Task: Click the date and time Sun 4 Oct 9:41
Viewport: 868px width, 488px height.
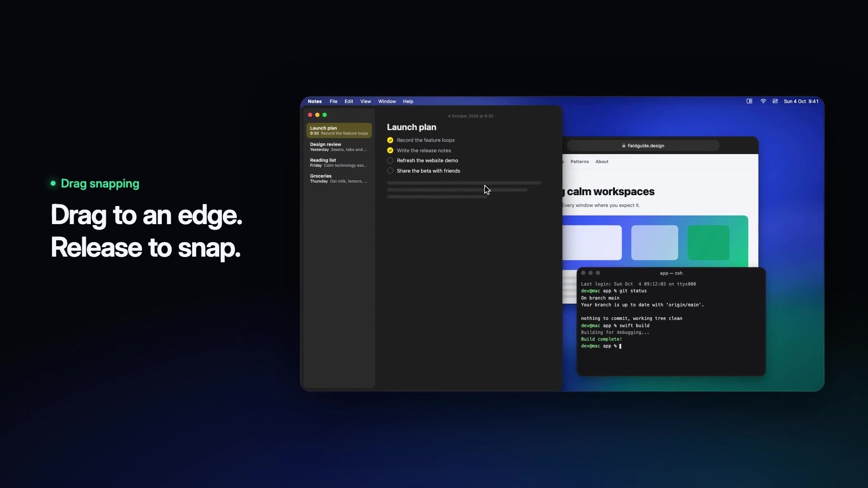Action: pos(801,101)
